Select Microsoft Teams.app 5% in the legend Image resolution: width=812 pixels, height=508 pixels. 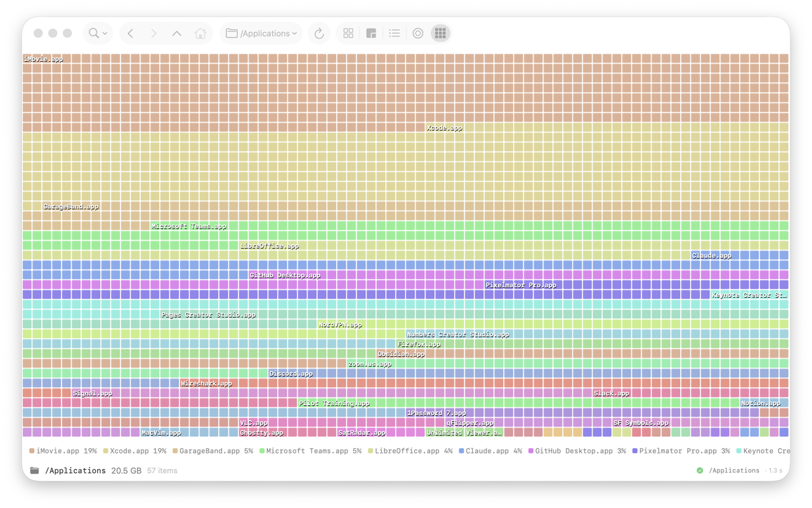coord(310,451)
